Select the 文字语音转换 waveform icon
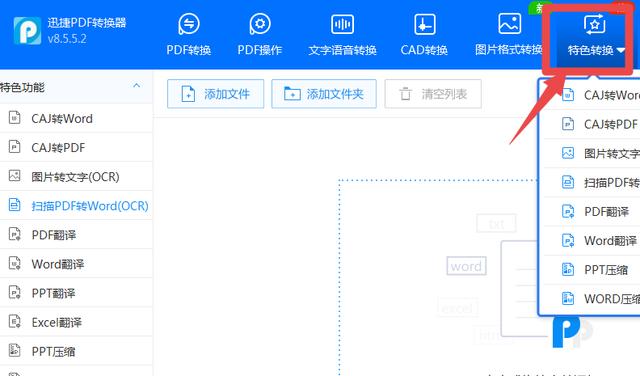Screen dimensions: 640x376 pyautogui.click(x=342, y=24)
